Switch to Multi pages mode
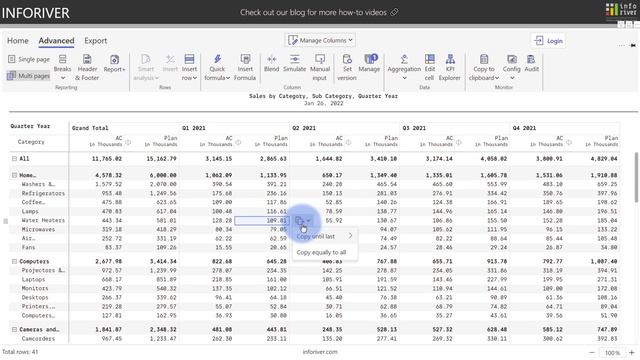The width and height of the screenshot is (640, 360). [x=29, y=76]
